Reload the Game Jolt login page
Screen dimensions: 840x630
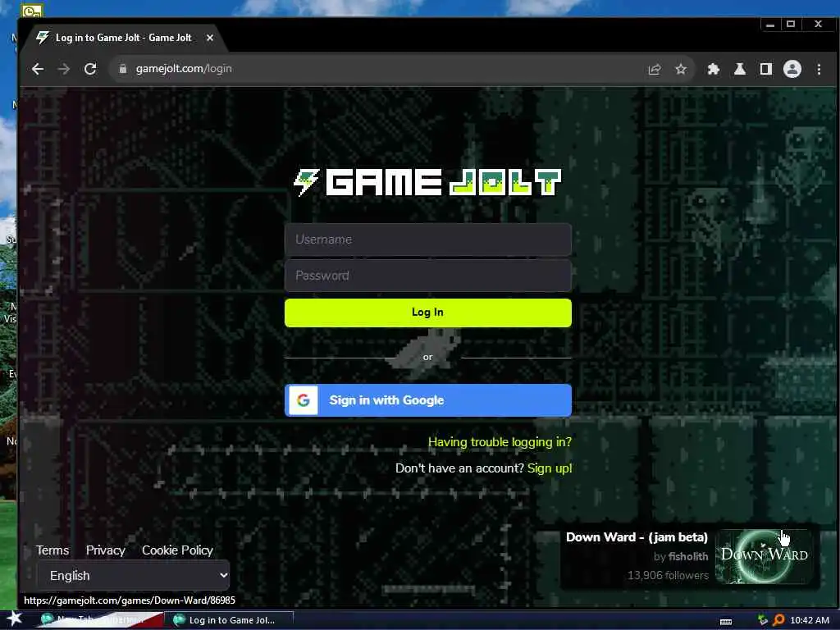[90, 69]
